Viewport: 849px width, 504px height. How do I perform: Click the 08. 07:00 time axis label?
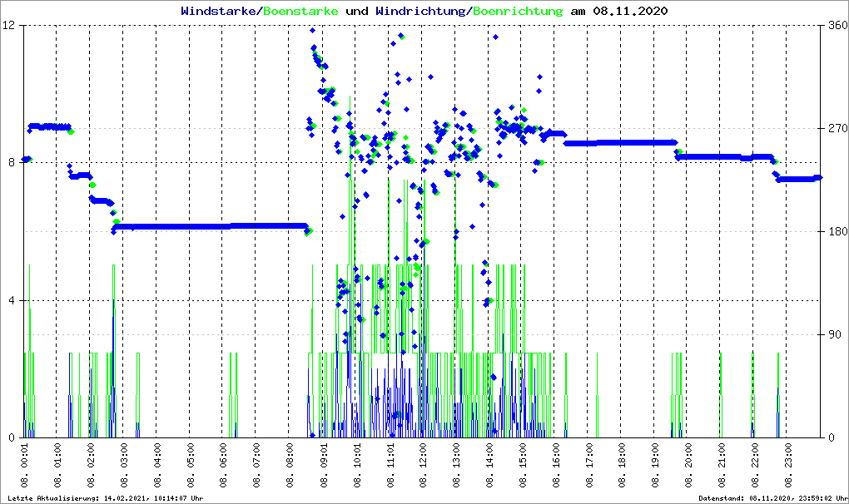(256, 466)
